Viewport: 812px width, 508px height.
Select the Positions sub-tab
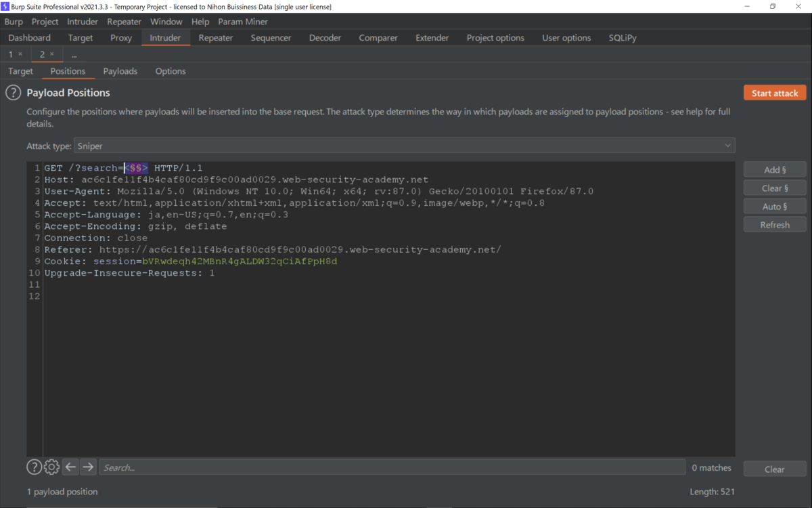[x=68, y=71]
